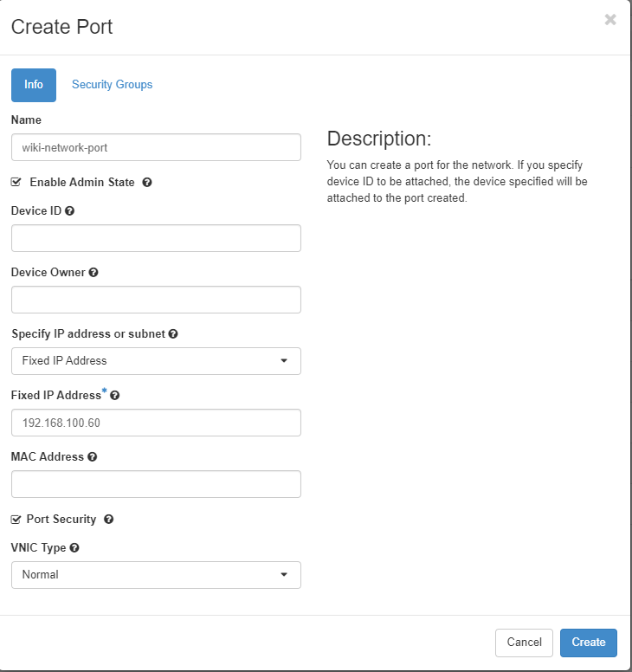This screenshot has width=632, height=672.
Task: Click the Fixed IP Address help icon
Action: (115, 395)
